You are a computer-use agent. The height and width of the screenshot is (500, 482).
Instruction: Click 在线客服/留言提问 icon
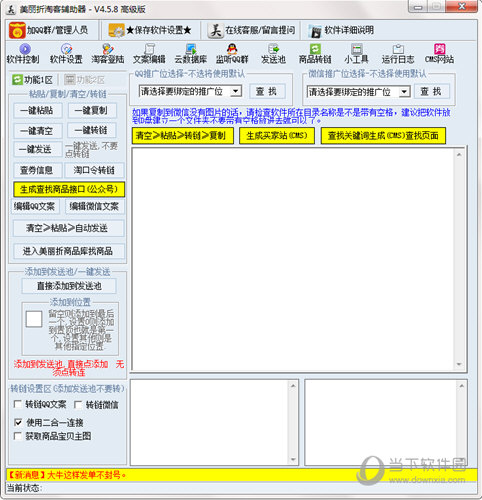pos(215,31)
